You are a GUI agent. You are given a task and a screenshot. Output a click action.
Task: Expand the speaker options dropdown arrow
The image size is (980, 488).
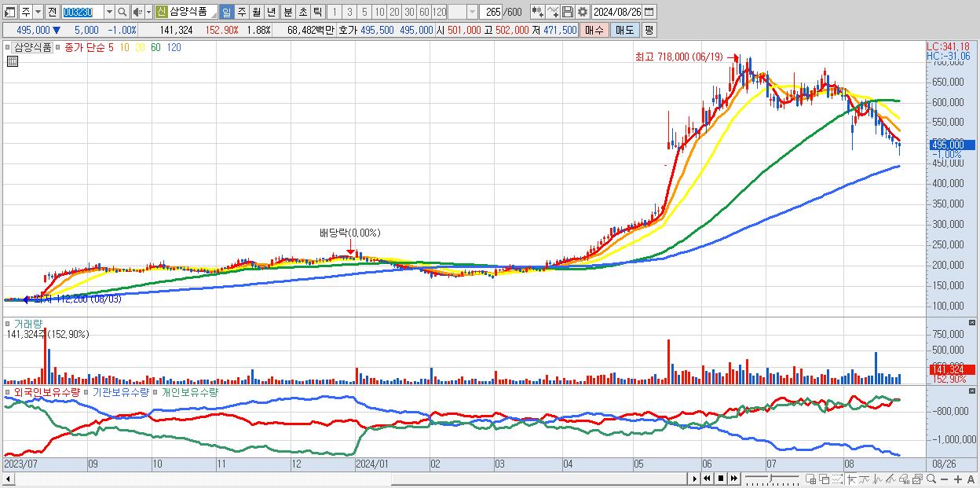[148, 12]
